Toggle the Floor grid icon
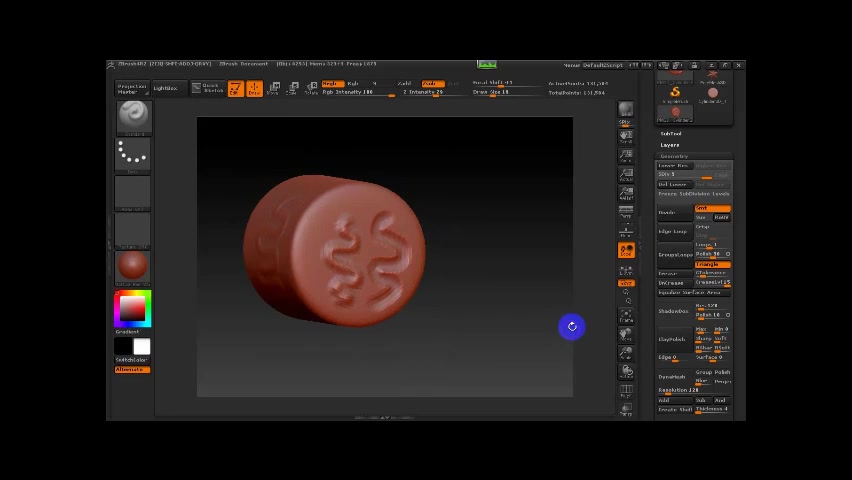 626,231
